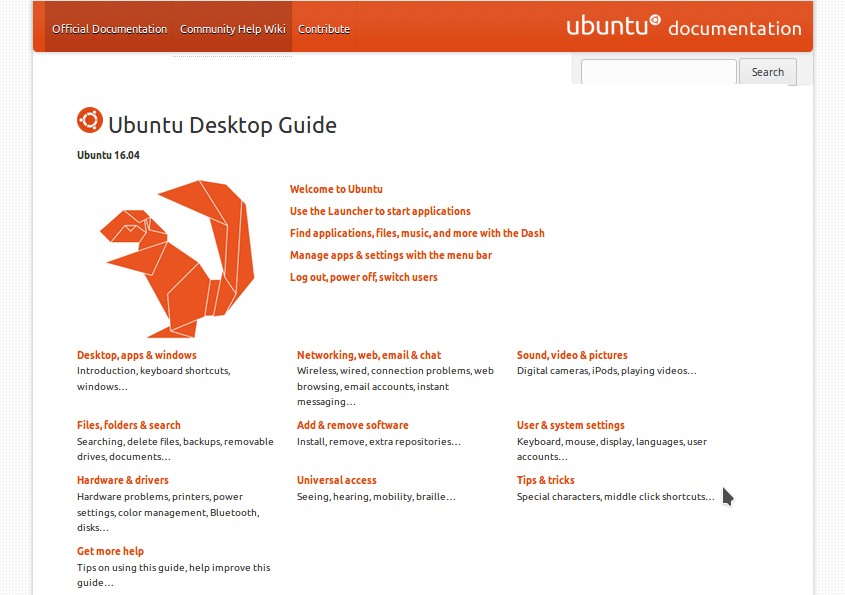Viewport: 845px width, 595px height.
Task: Click 'Tips on using this guide' description
Action: click(174, 575)
